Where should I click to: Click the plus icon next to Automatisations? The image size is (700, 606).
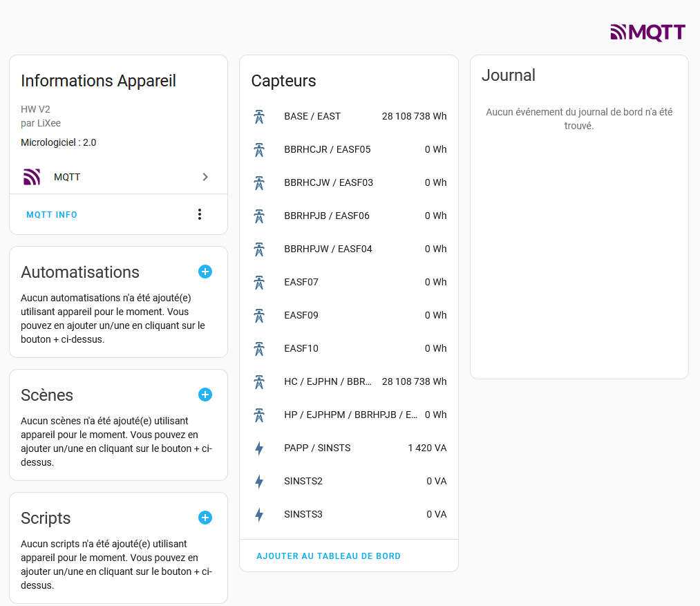pos(205,272)
